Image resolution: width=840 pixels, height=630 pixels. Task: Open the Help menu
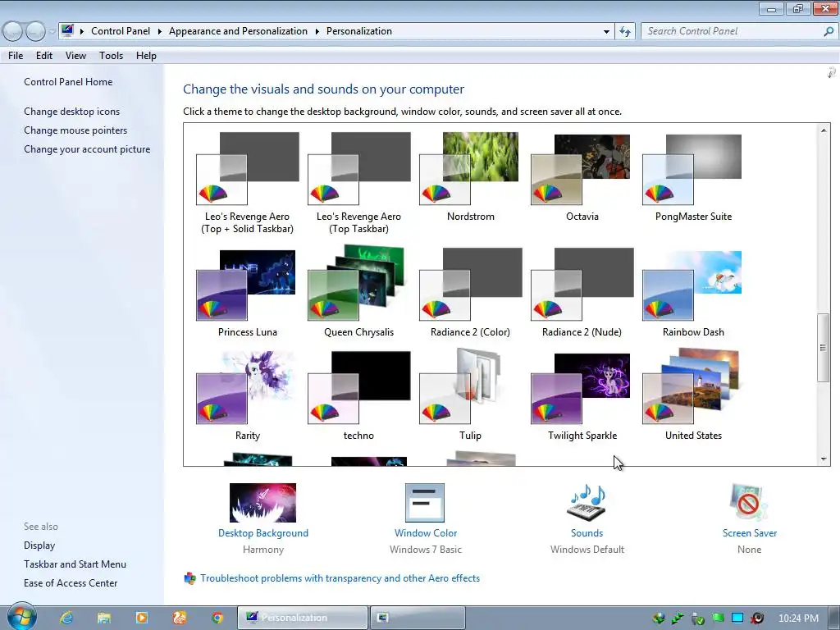coord(146,56)
